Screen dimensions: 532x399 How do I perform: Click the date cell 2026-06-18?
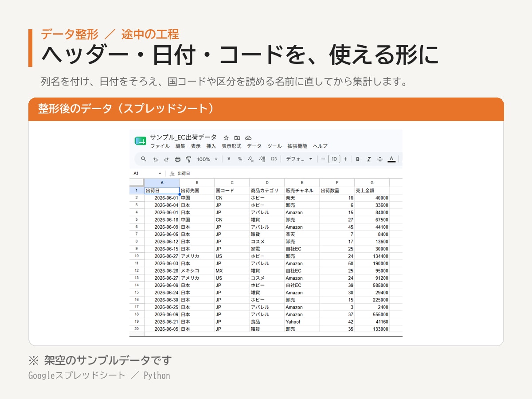coord(162,219)
